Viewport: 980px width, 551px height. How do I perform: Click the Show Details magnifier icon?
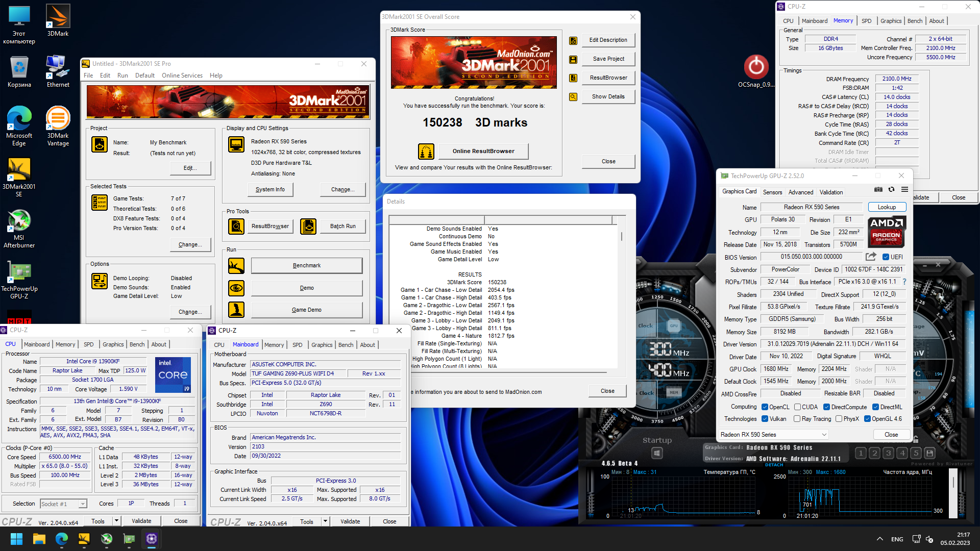tap(573, 97)
